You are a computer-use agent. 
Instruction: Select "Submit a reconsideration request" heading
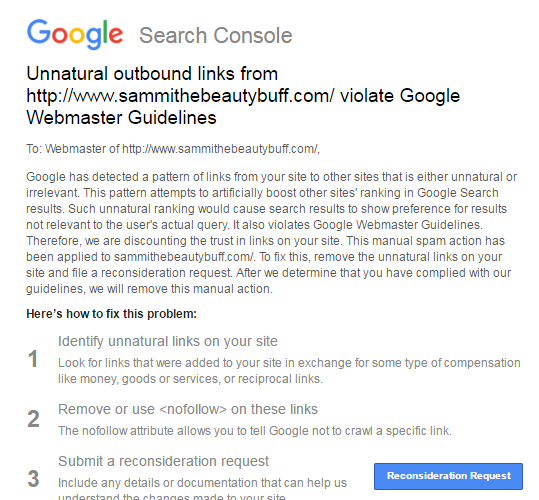(x=163, y=461)
